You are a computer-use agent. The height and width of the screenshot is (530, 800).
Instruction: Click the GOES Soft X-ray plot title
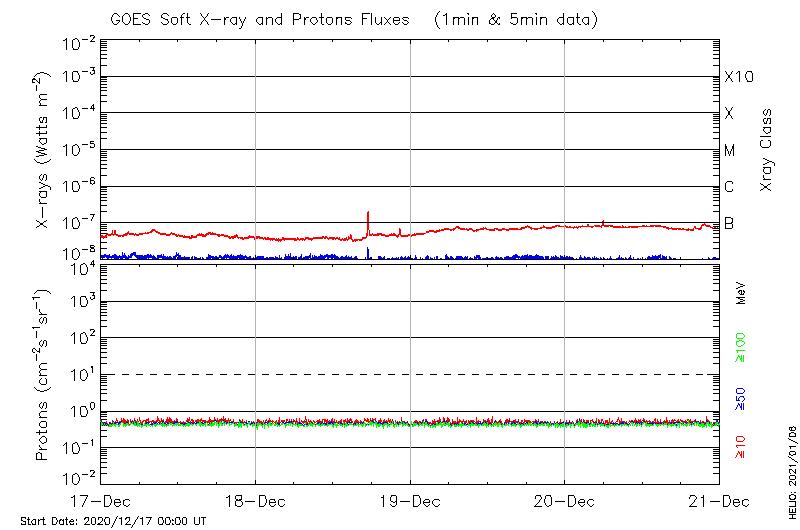pyautogui.click(x=259, y=20)
